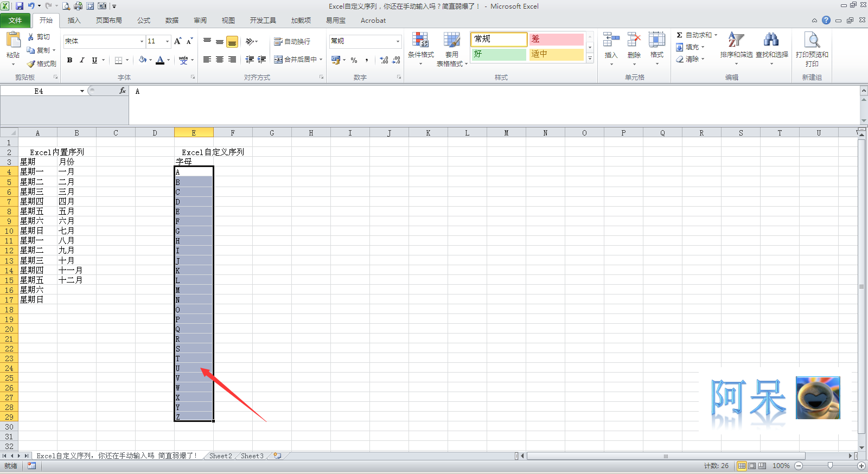Switch to Page Layout view in status bar
The image size is (868, 474).
pyautogui.click(x=752, y=466)
